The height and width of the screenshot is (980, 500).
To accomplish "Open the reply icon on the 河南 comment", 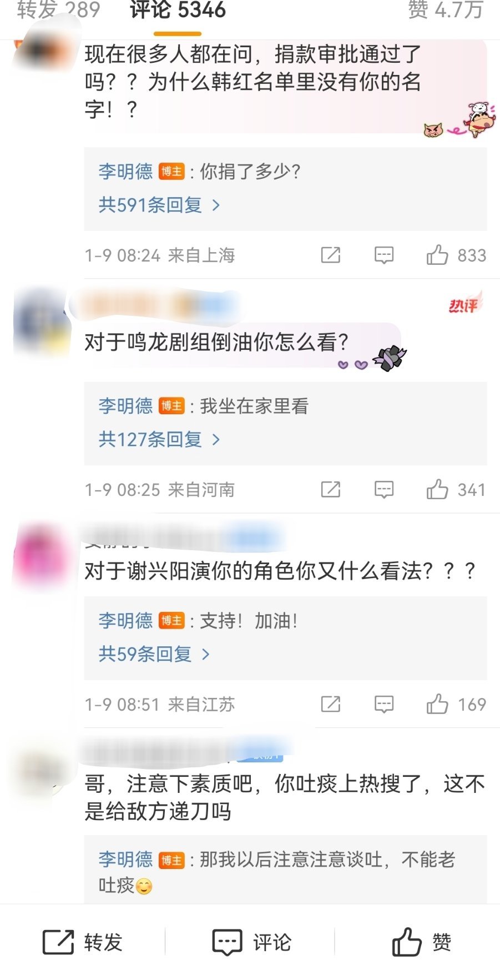I will (x=384, y=490).
